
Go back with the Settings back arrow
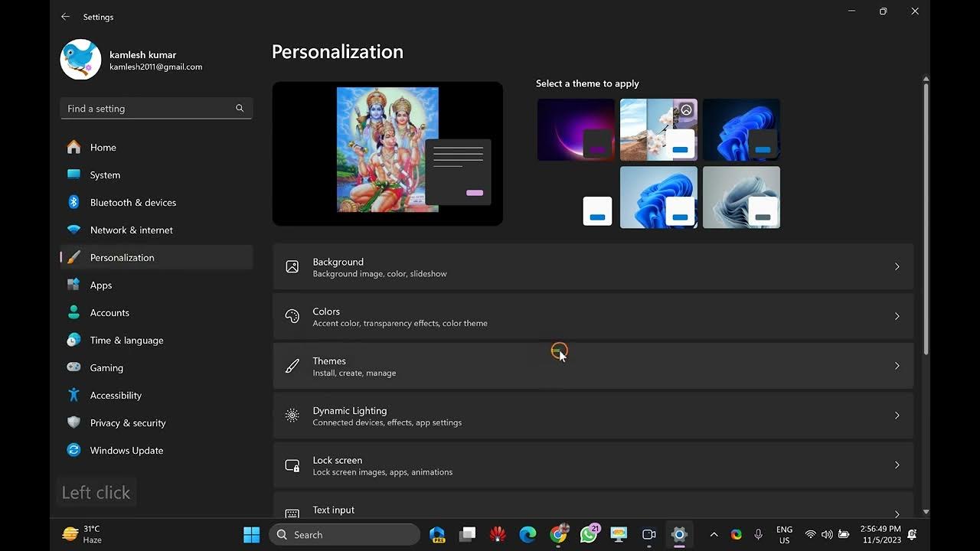click(65, 17)
